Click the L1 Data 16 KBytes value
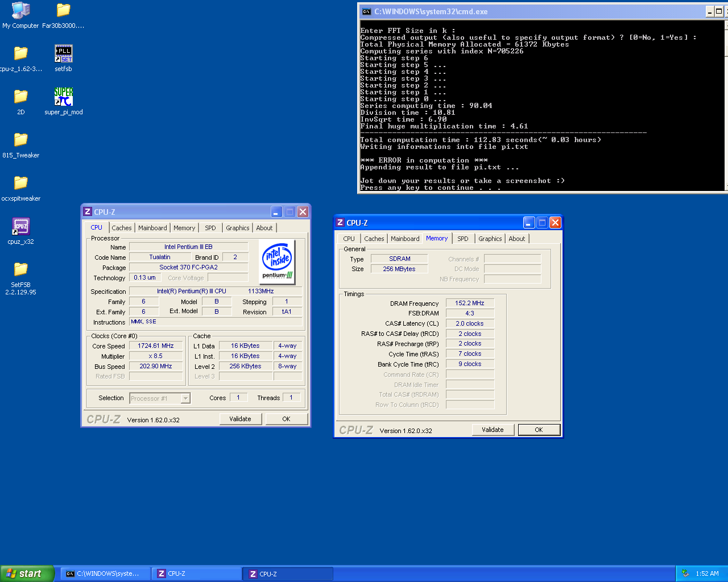The width and height of the screenshot is (728, 582). pos(245,346)
